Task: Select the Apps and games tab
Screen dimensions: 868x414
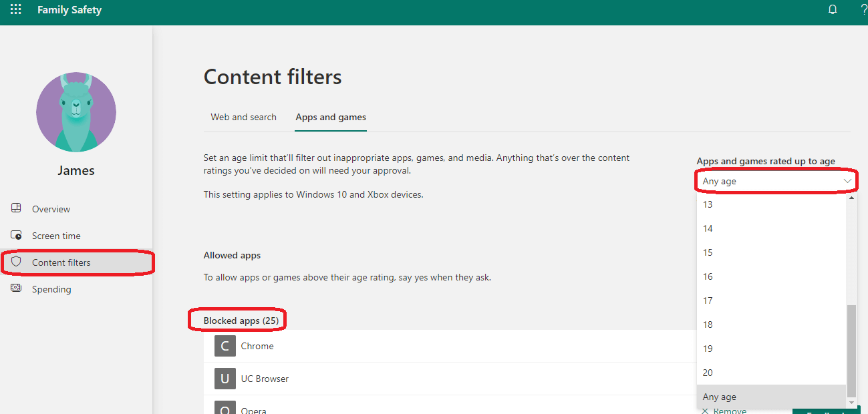Action: pyautogui.click(x=331, y=117)
